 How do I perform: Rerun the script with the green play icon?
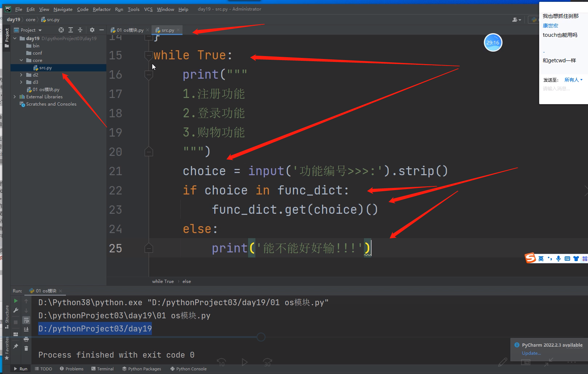pyautogui.click(x=16, y=301)
